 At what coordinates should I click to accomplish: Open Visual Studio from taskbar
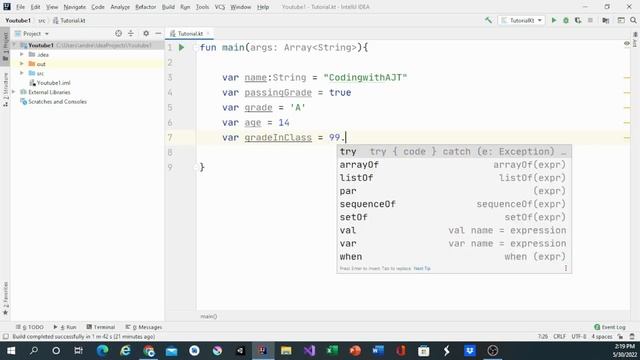[x=309, y=351]
